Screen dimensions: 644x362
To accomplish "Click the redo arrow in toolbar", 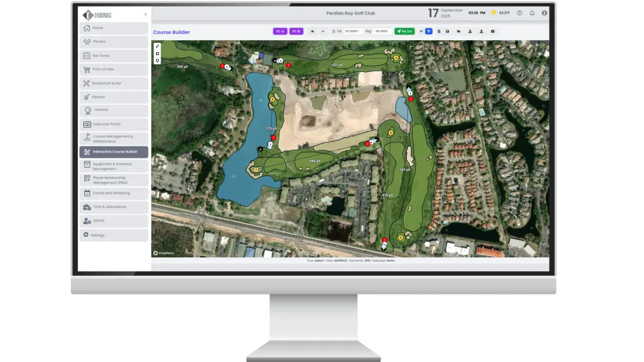I will (x=323, y=32).
